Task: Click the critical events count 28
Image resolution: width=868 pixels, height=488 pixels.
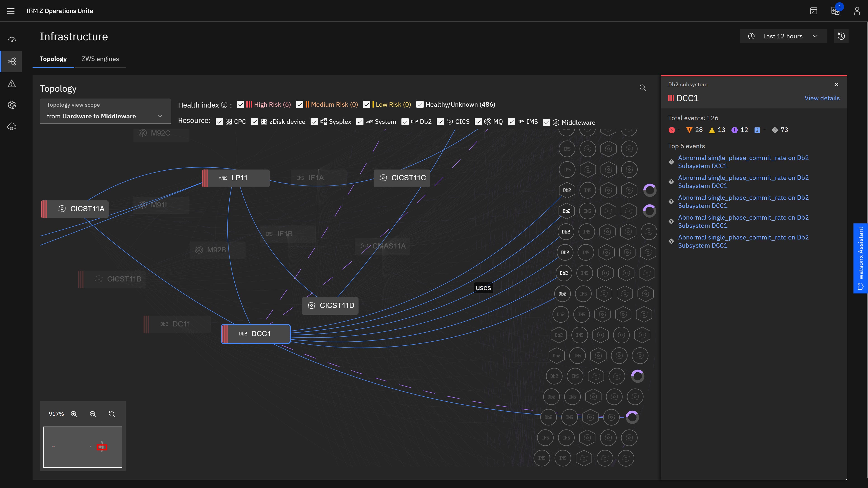Action: point(699,130)
